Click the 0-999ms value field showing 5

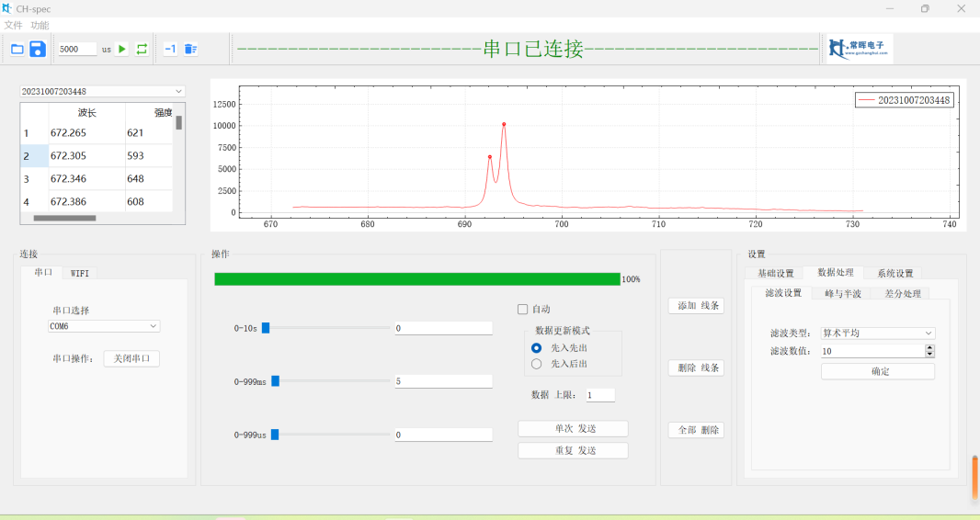[x=444, y=380]
